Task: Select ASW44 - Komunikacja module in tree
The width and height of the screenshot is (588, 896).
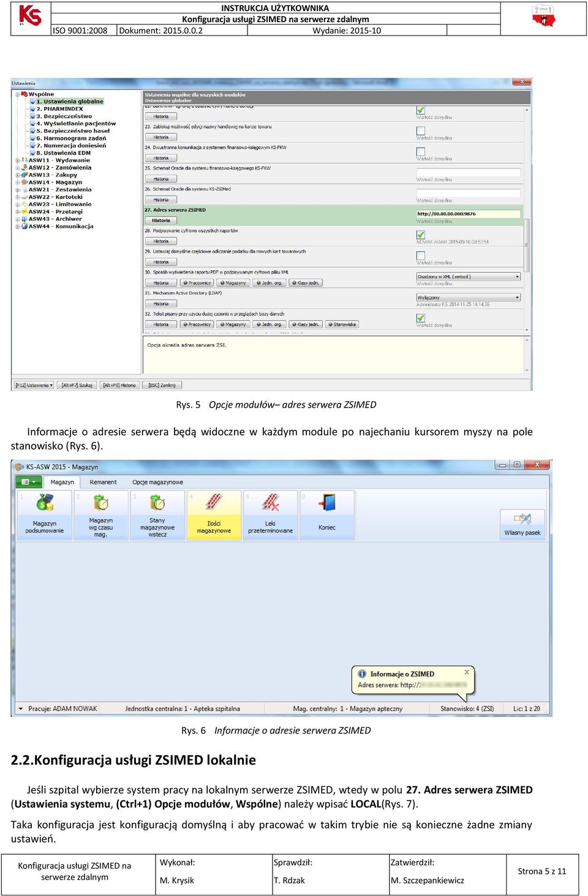Action: (x=61, y=226)
